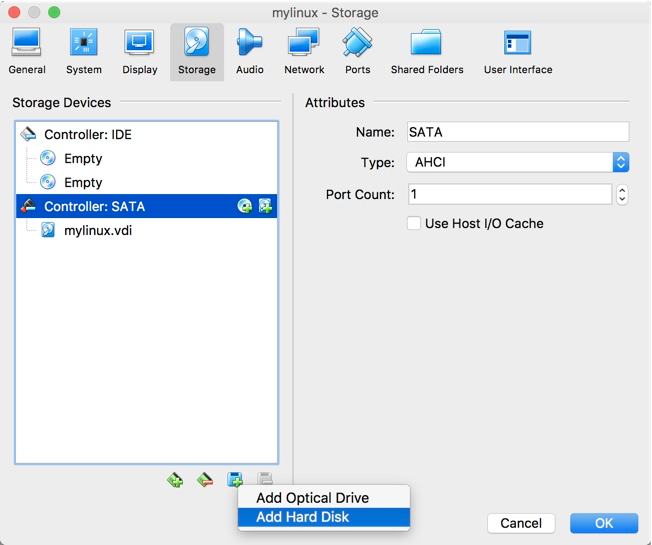The image size is (652, 545).
Task: Click add hard disk icon on SATA row
Action: click(265, 206)
